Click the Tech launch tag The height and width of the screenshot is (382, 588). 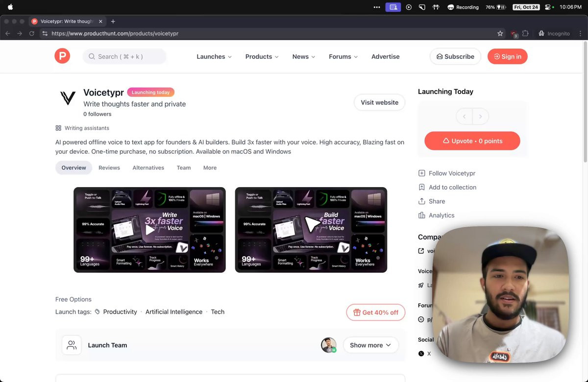click(218, 311)
